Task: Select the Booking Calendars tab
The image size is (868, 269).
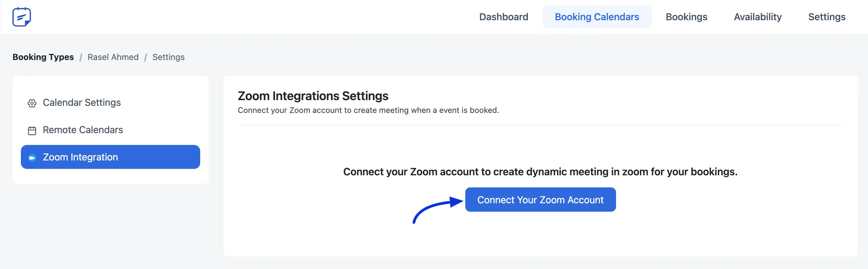Action: click(x=597, y=17)
